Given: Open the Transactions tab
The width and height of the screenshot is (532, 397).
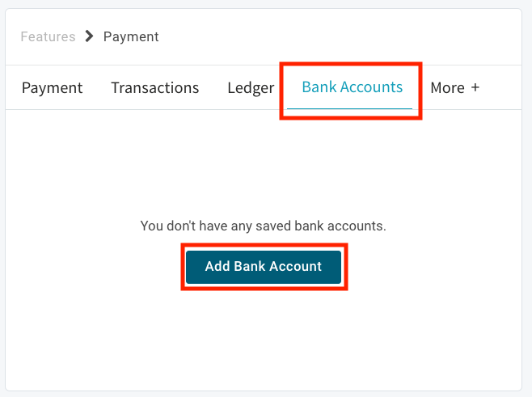Looking at the screenshot, I should pos(154,88).
